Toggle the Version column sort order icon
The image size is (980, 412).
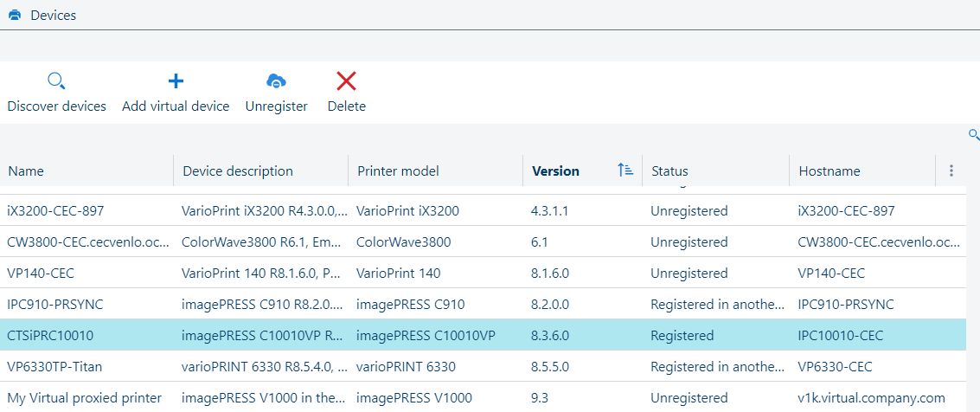tap(625, 171)
